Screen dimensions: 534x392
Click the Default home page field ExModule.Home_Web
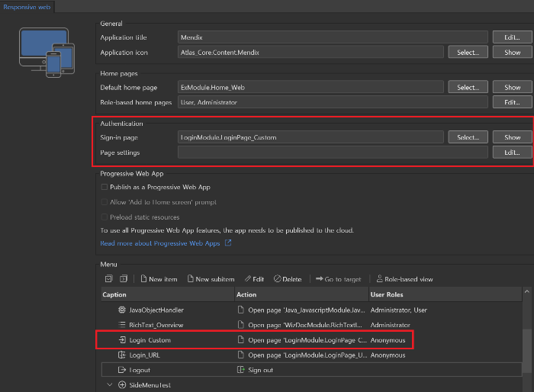tap(310, 88)
